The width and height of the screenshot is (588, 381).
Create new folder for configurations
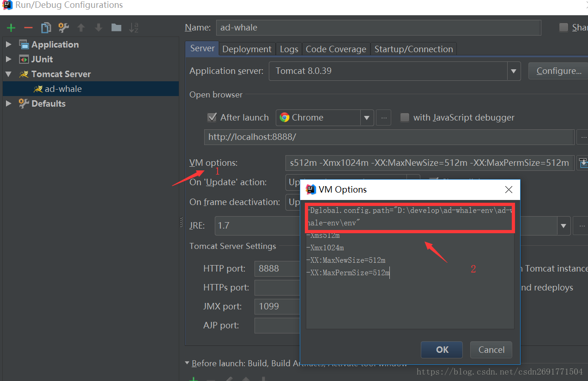click(116, 28)
